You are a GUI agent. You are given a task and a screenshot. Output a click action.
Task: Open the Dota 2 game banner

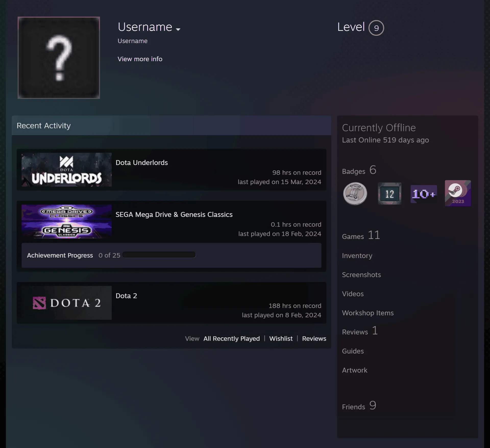click(x=67, y=303)
